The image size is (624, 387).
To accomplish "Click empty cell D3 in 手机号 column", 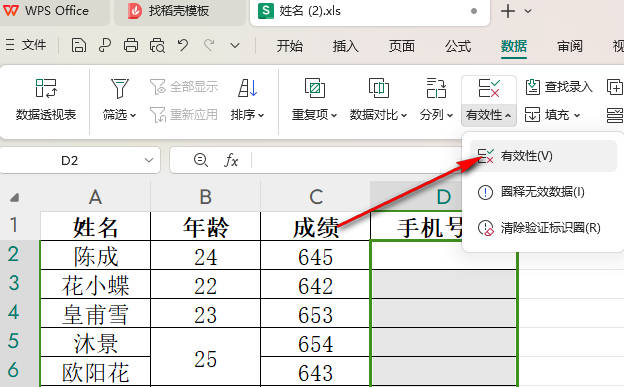I will click(x=444, y=284).
